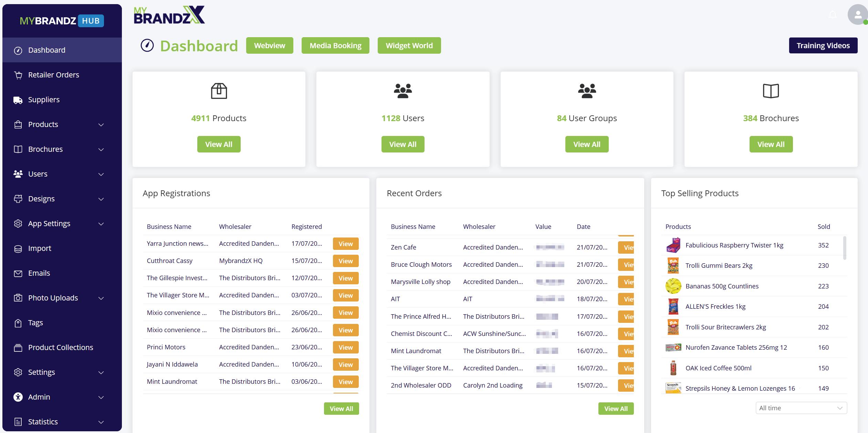Click the notification bell icon

(x=833, y=15)
